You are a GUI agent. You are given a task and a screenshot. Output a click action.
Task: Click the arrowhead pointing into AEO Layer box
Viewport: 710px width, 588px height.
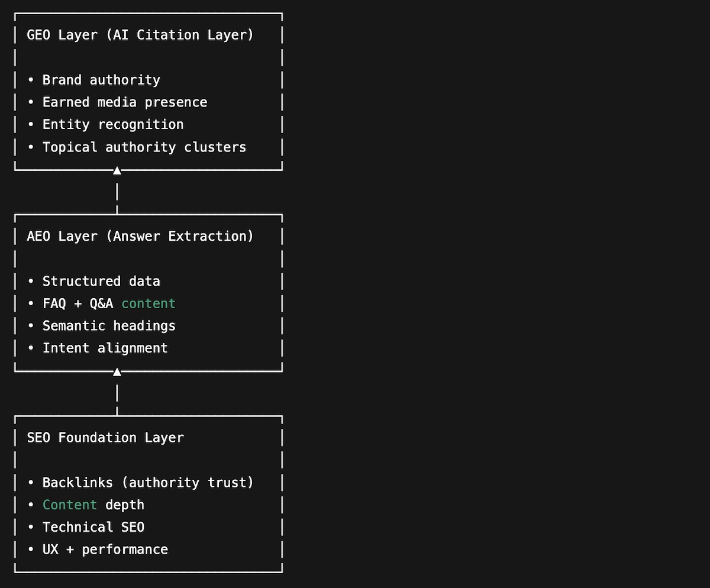[x=117, y=371]
